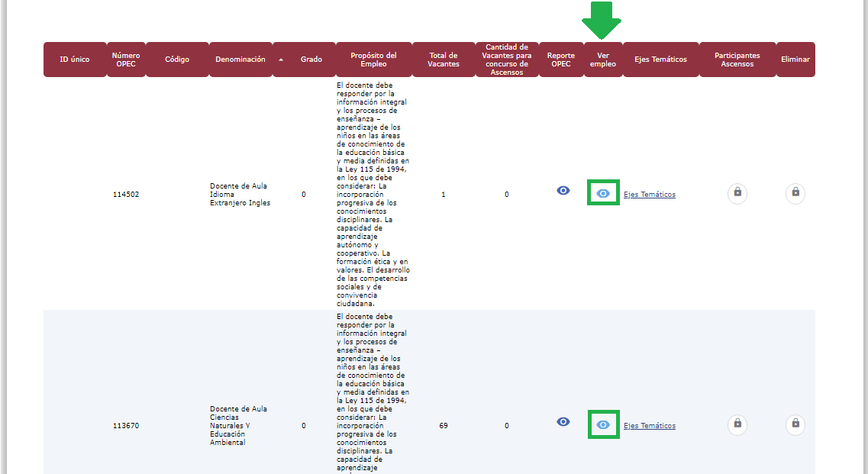Click Participantes Ascensos lock icon for 114502
Screen dimensions: 868x474
pos(737,193)
